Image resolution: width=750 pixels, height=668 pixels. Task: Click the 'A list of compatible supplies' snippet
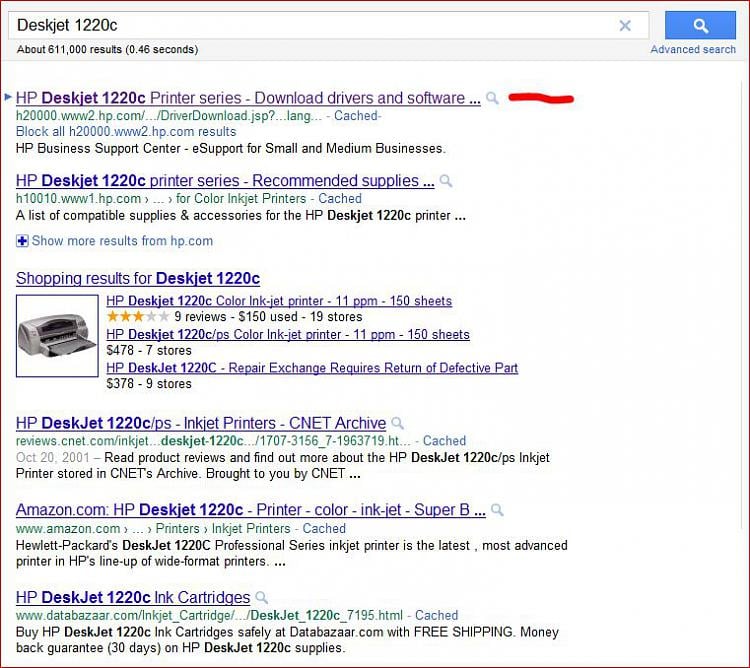(x=240, y=216)
